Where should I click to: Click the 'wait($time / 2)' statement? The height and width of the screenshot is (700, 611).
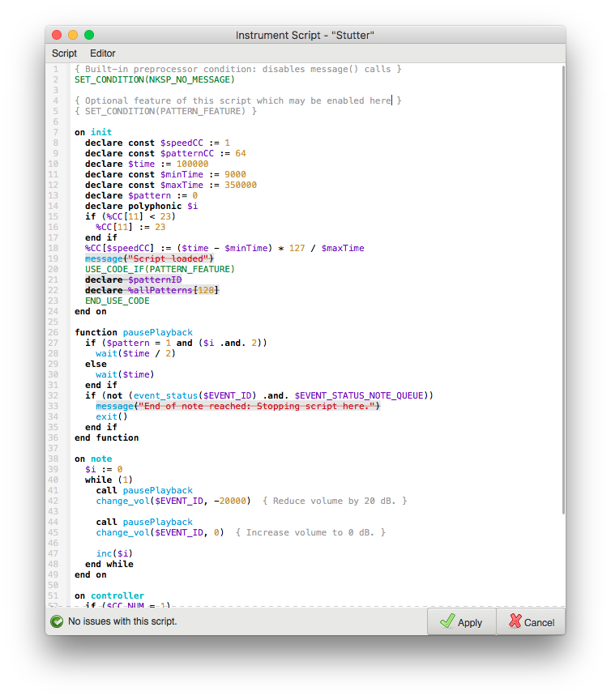(x=136, y=353)
